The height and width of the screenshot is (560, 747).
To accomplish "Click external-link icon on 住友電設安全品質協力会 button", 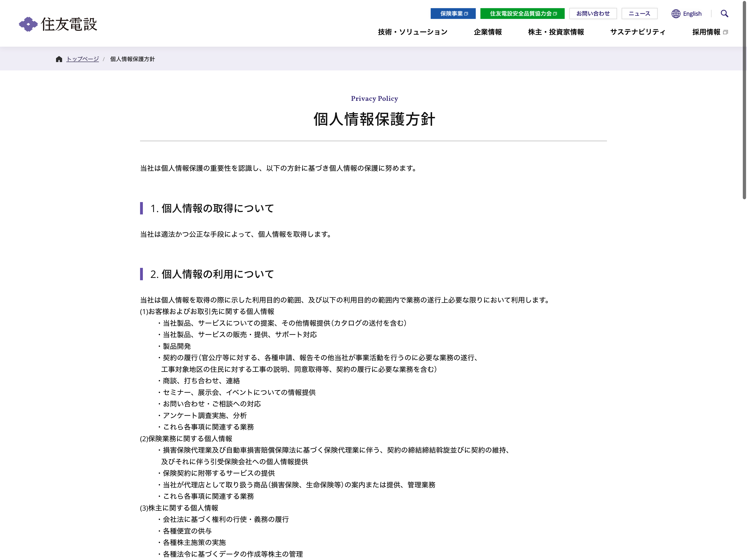I will coord(555,14).
